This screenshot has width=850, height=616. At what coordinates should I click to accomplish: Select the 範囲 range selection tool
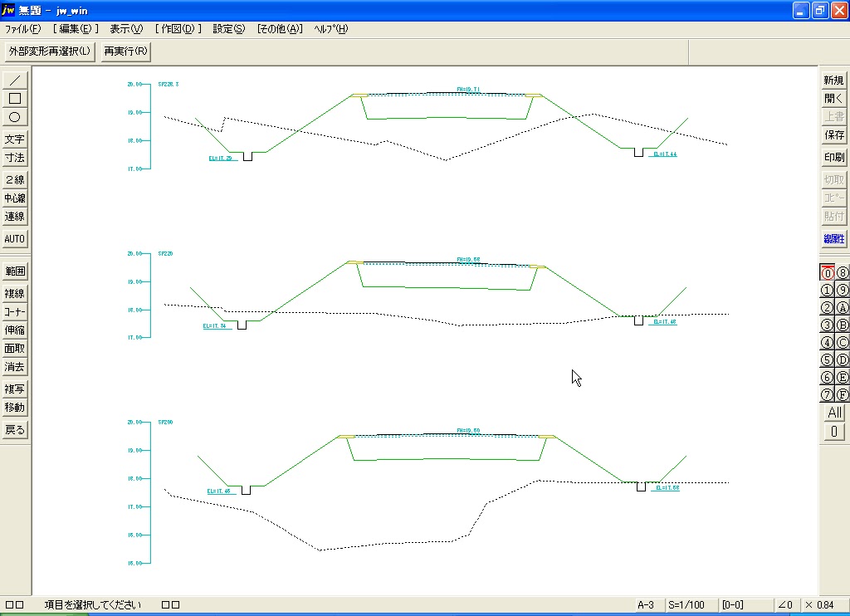(15, 271)
